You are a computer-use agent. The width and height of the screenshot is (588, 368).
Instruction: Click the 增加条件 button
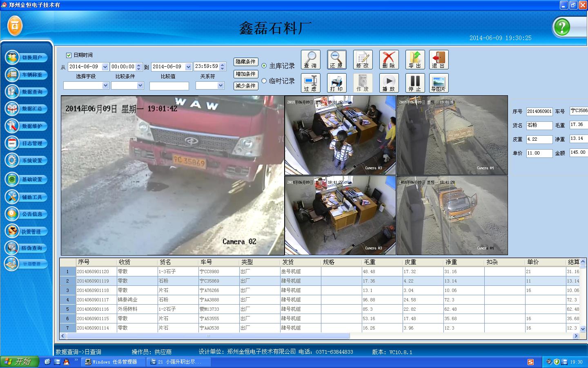pyautogui.click(x=245, y=74)
